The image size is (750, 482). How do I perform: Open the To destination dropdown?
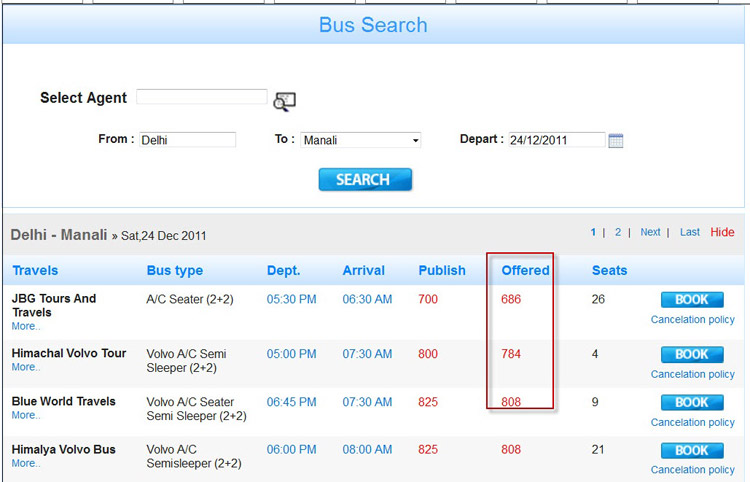pyautogui.click(x=361, y=140)
